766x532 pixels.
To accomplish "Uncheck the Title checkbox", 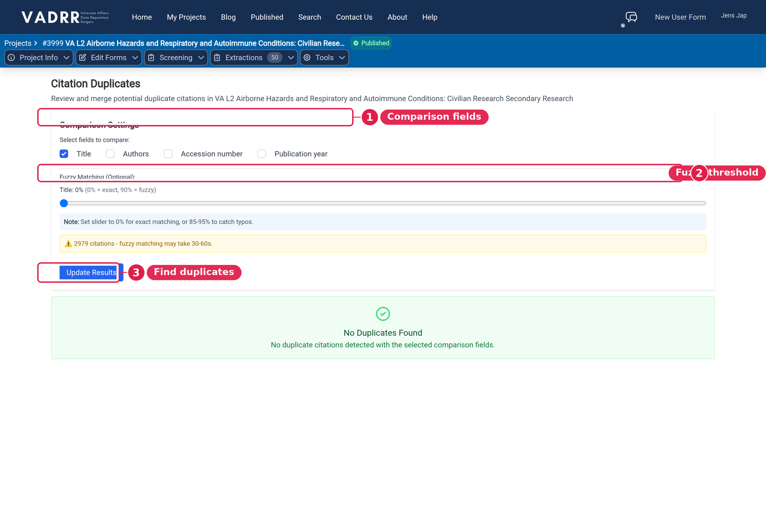I will [64, 154].
